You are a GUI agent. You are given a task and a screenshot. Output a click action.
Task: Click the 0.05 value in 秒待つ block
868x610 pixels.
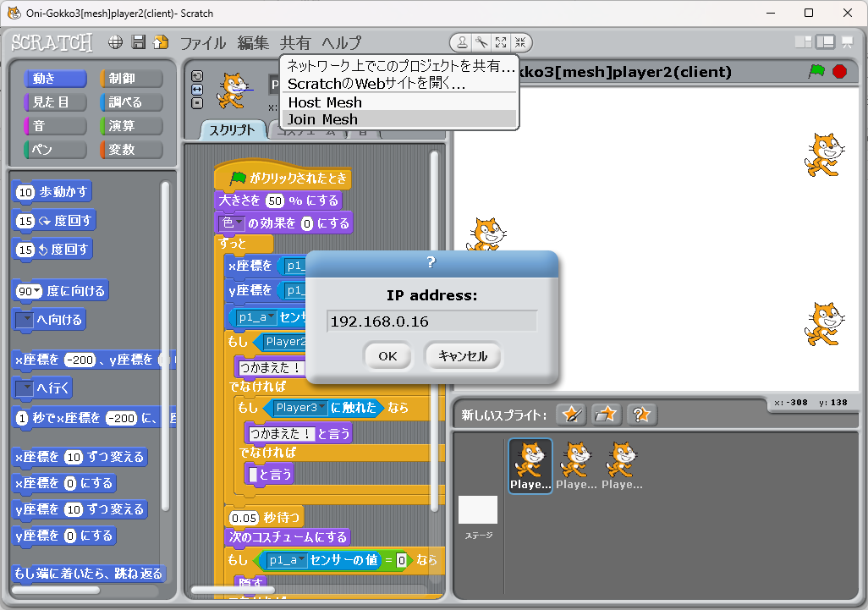[244, 518]
